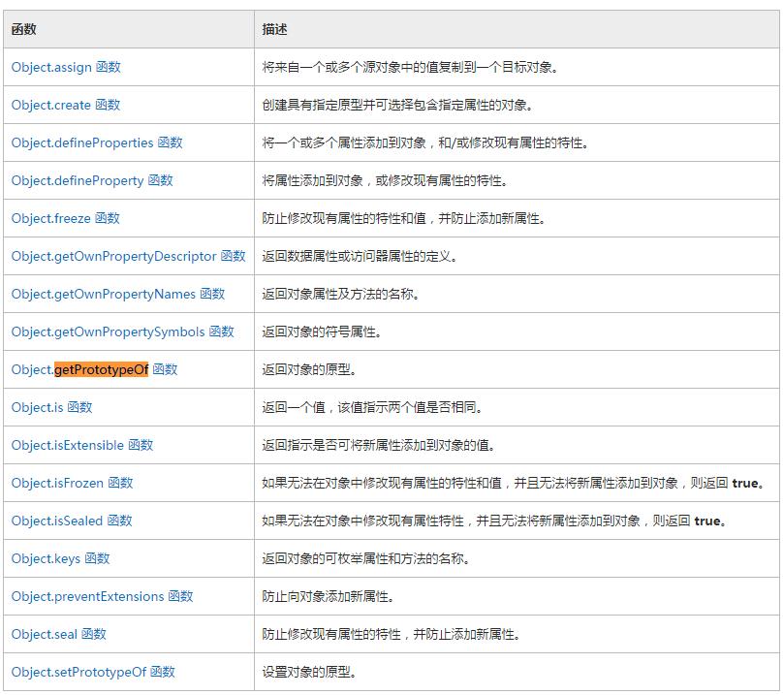Open the Object.create 函数 link
The image size is (784, 695).
coord(66,105)
